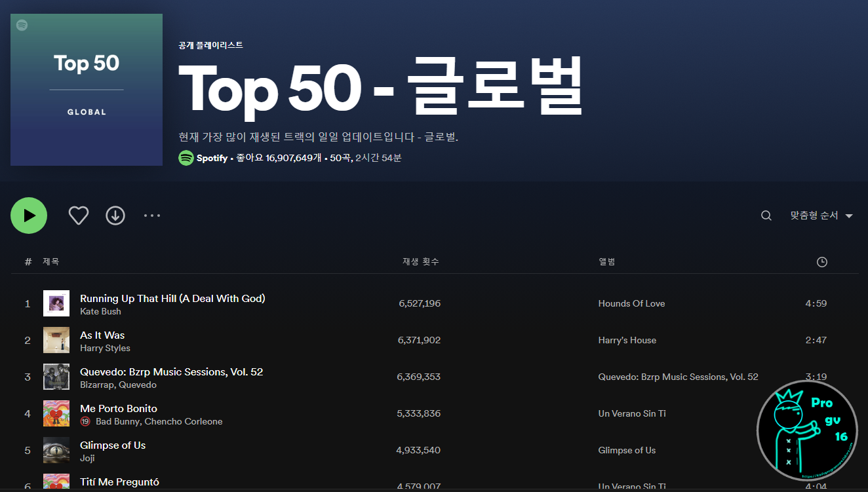Select the Me Porto Bonito track title
The image size is (868, 492).
pos(119,408)
